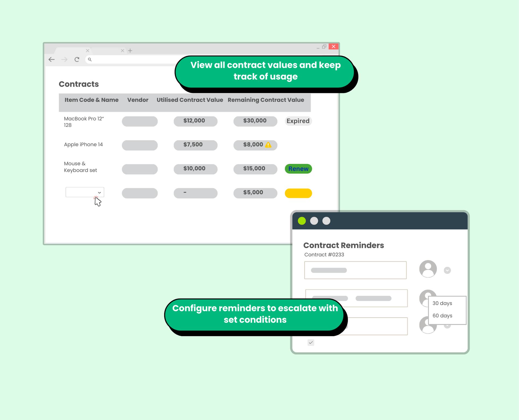Click the remaining value $5,000 on last row
Viewport: 519px width, 420px height.
pyautogui.click(x=254, y=192)
